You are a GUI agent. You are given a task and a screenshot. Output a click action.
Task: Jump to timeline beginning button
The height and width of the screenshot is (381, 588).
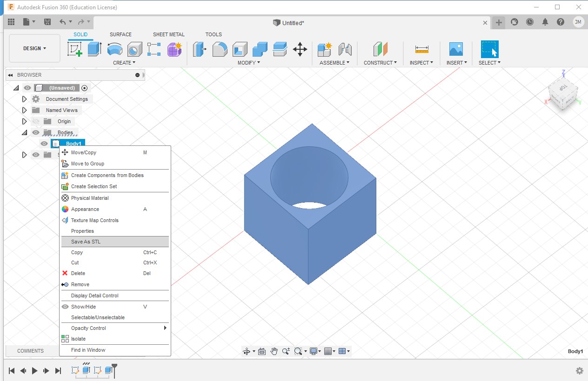(x=12, y=371)
